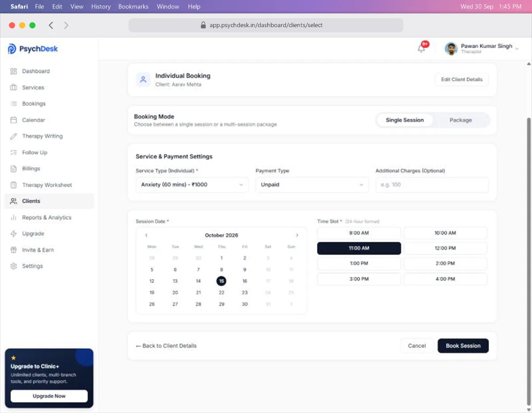Screen dimensions: 532x413
Task: Select the 11:00 AM time slot
Action: (359, 248)
